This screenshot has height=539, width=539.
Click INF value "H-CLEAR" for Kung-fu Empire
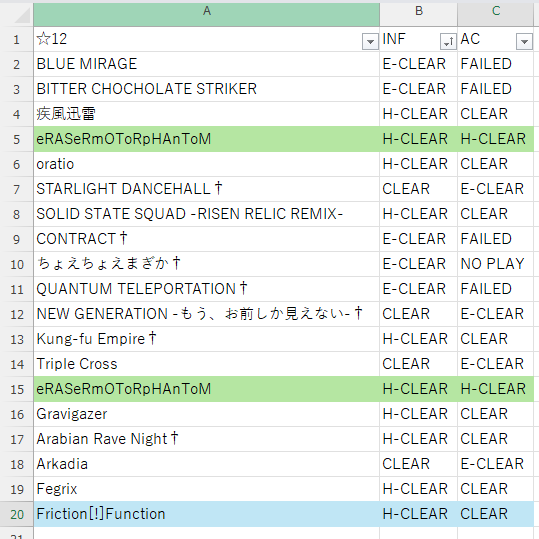(415, 339)
